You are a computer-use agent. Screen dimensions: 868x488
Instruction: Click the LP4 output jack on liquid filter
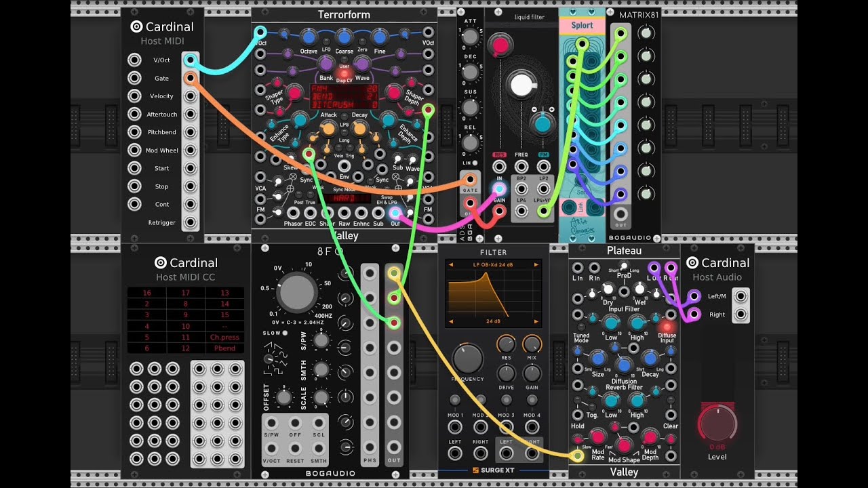click(x=521, y=211)
